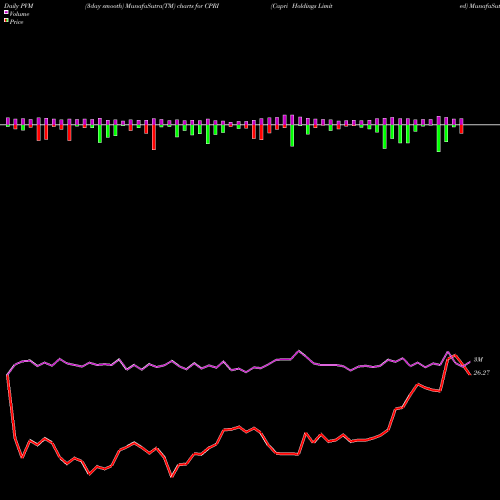Click the 'Capri Holdings Limit' header text

[301, 6]
